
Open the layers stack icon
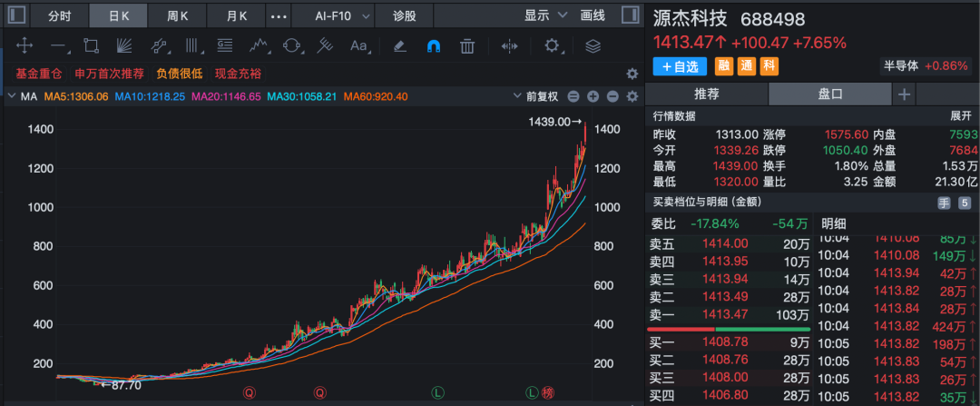tap(593, 45)
